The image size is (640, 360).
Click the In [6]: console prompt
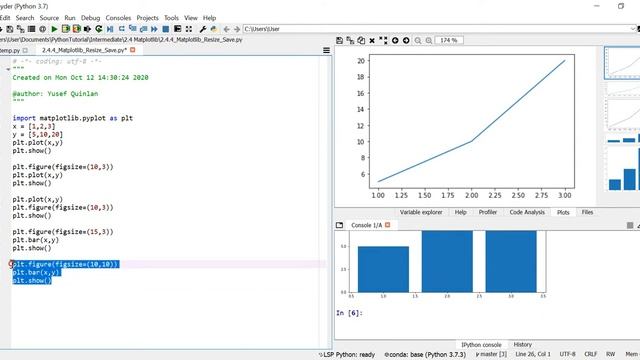[349, 313]
